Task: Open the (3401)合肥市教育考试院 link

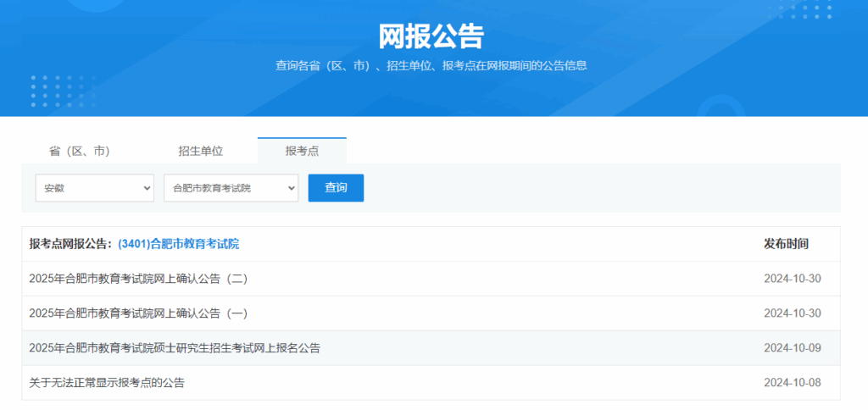Action: pos(178,244)
